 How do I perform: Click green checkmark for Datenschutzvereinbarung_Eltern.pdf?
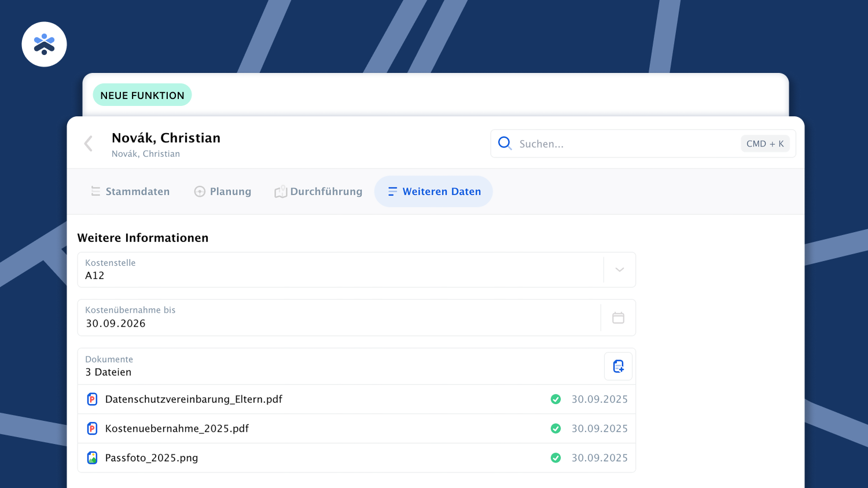[556, 399]
